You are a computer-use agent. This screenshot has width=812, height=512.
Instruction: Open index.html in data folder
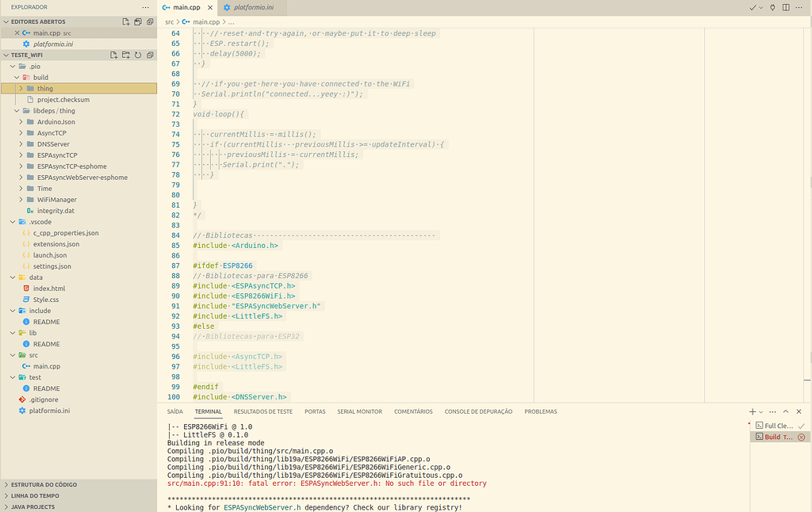pos(79,288)
